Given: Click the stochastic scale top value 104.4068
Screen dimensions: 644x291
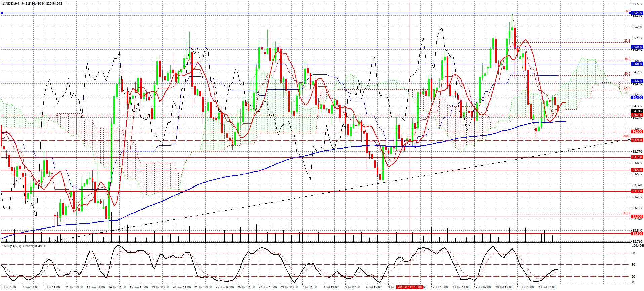Looking at the screenshot, I should click(638, 246).
